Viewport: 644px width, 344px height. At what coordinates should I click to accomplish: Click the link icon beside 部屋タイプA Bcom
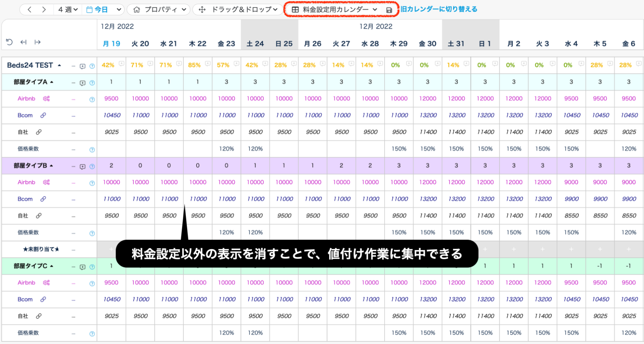point(43,115)
